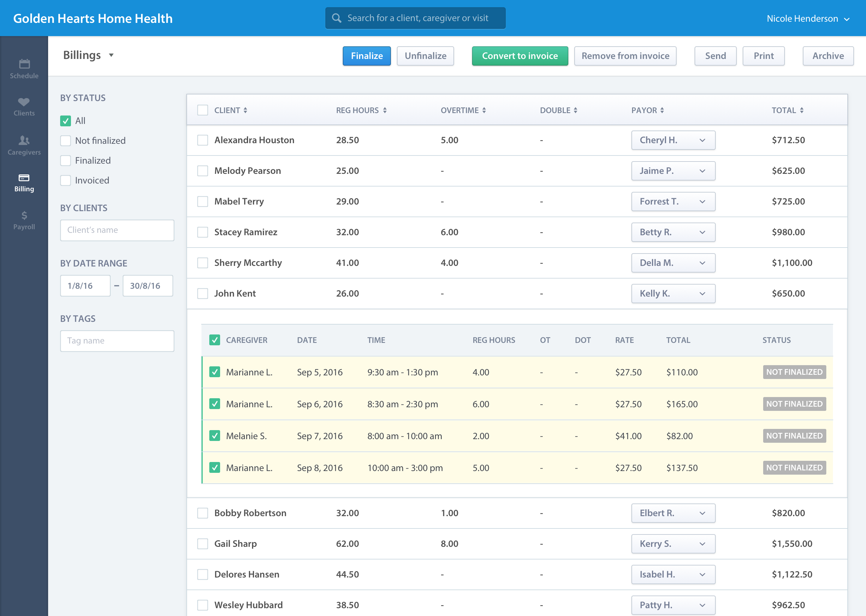This screenshot has height=616, width=866.
Task: Sort by Client column arrows
Action: pyautogui.click(x=245, y=110)
